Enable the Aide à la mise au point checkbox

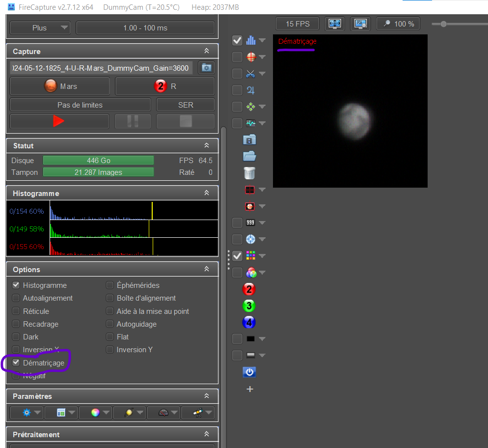click(x=109, y=311)
